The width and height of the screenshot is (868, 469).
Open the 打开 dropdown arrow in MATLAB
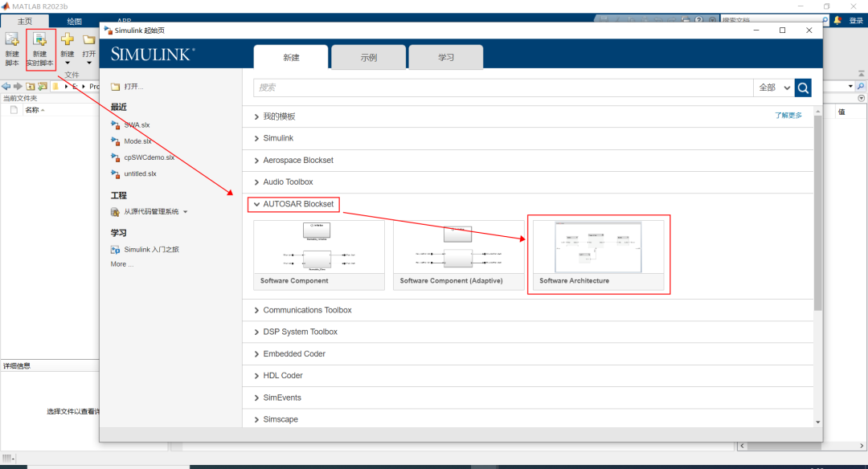88,63
